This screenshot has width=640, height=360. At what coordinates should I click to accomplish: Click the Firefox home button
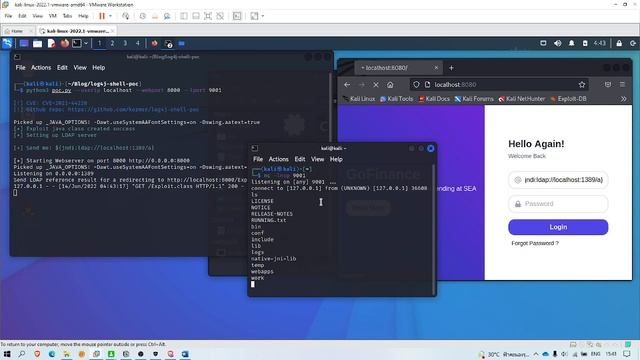pyautogui.click(x=390, y=84)
